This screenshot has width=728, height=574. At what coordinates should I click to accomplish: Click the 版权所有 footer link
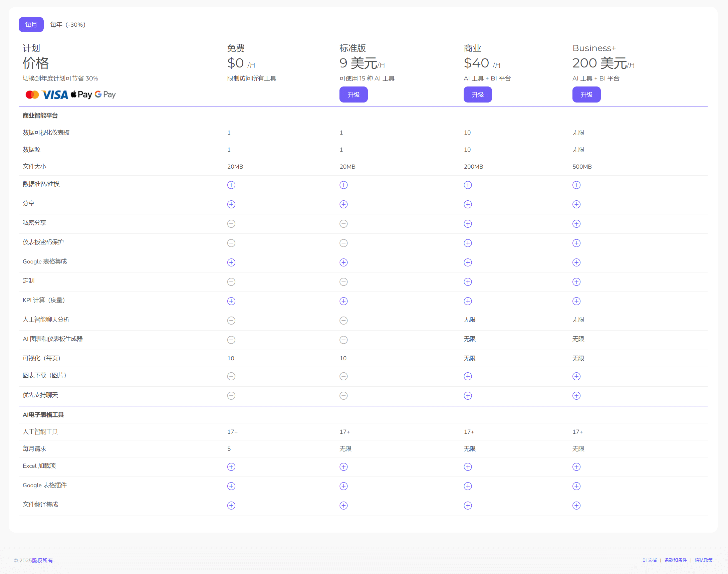coord(42,560)
